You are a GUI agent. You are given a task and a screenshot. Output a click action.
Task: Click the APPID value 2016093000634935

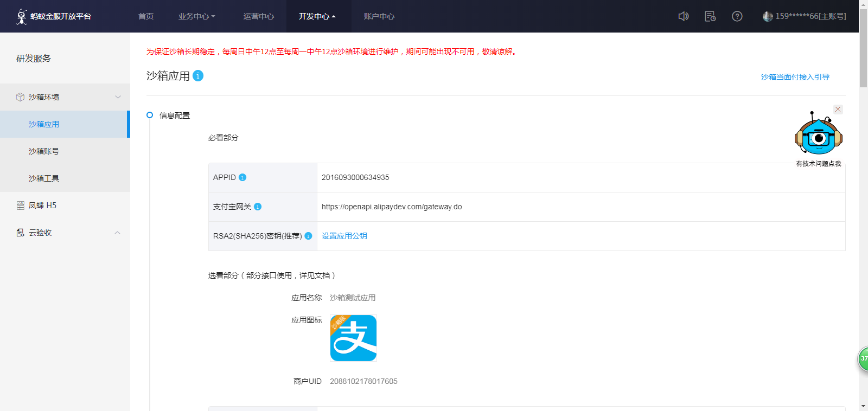click(355, 177)
